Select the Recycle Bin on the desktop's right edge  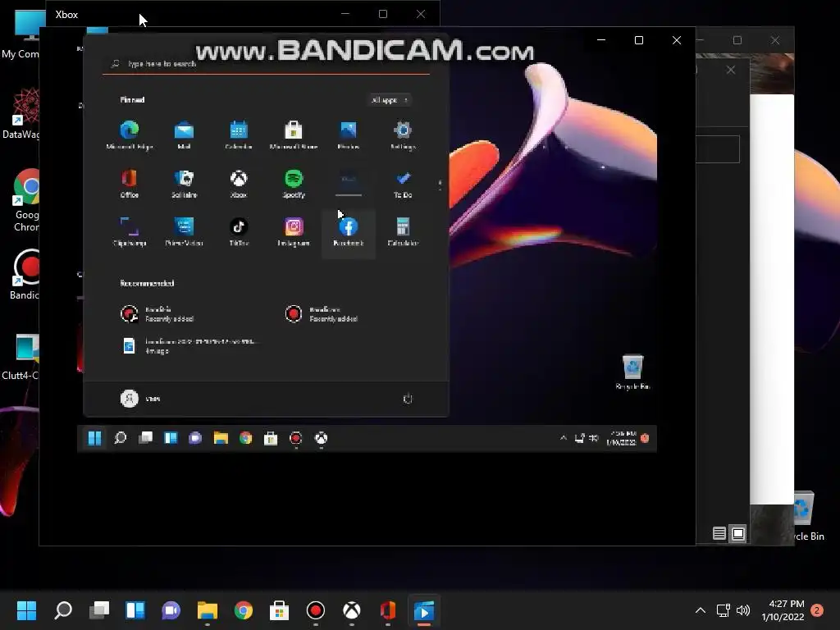point(808,516)
